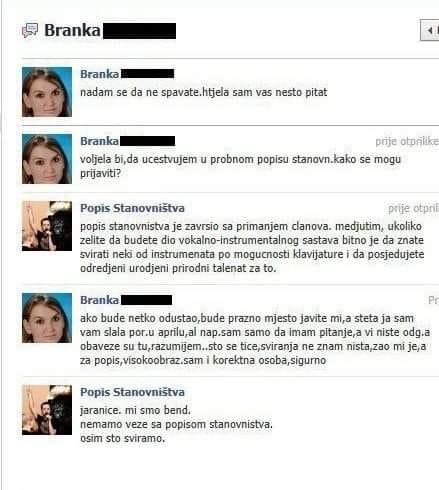Image resolution: width=439 pixels, height=490 pixels.
Task: Open Branka's profile picture in the first message
Action: tap(47, 92)
